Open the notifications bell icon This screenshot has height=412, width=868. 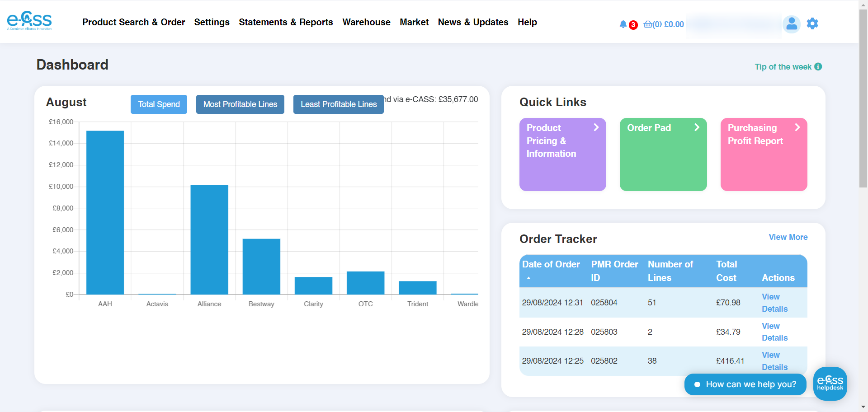623,24
